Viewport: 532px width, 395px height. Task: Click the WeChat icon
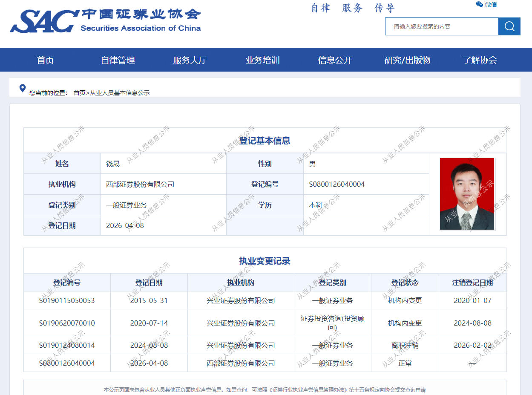coord(479,5)
